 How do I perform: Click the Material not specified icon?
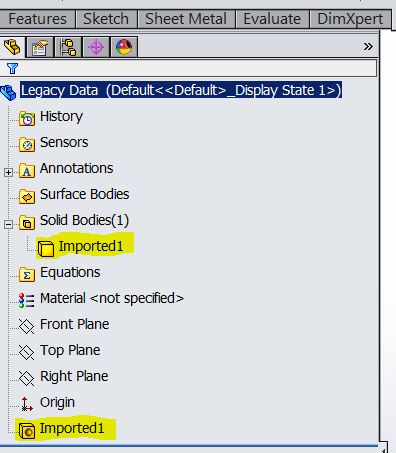27,300
